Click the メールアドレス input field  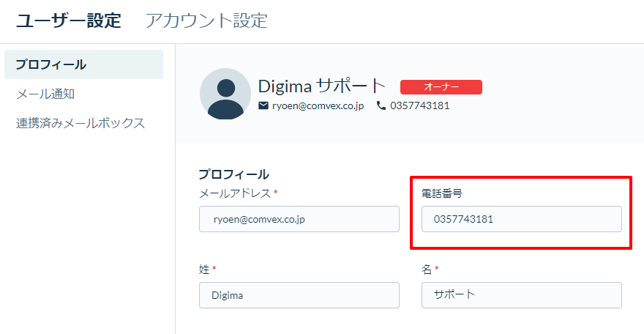(x=299, y=219)
